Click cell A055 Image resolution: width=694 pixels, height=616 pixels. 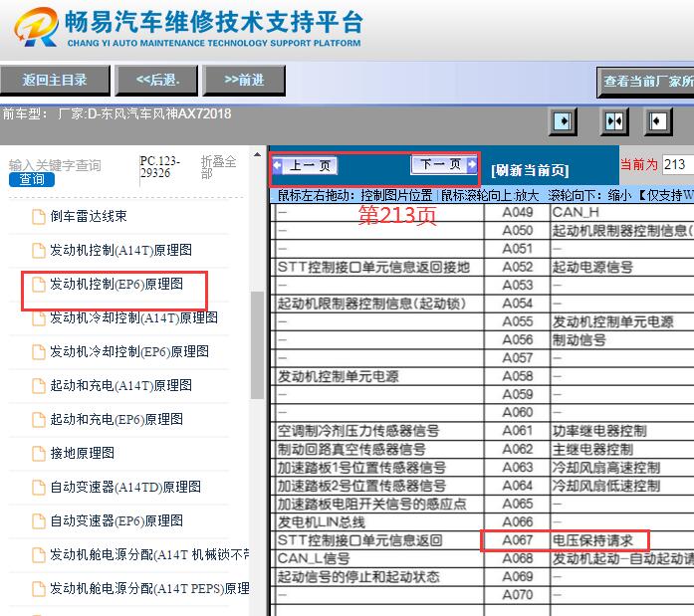tap(517, 321)
